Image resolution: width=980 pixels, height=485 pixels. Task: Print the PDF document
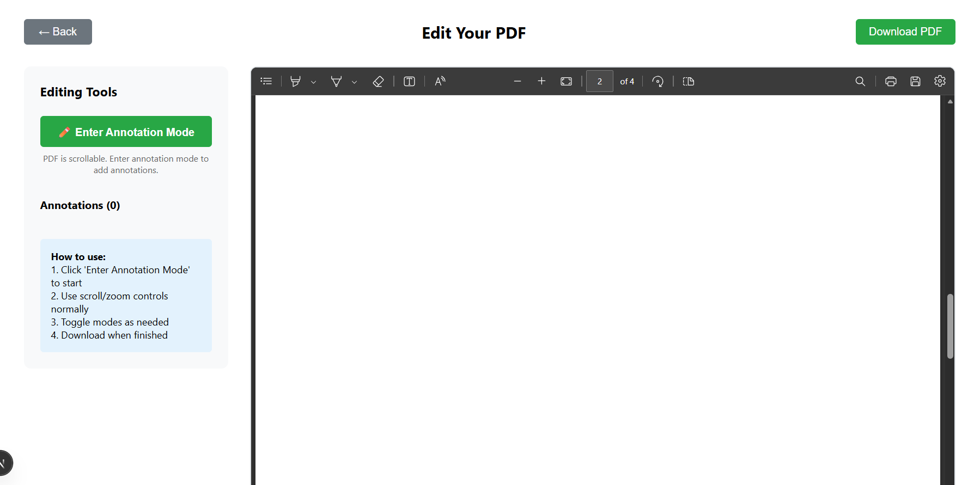point(891,81)
